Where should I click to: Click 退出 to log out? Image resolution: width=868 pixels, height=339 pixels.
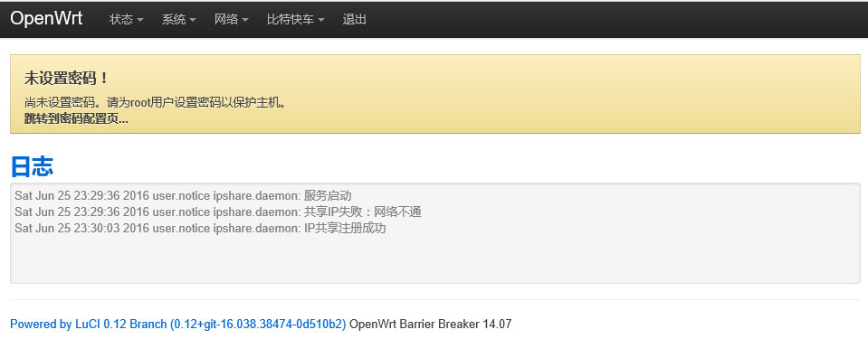click(354, 19)
